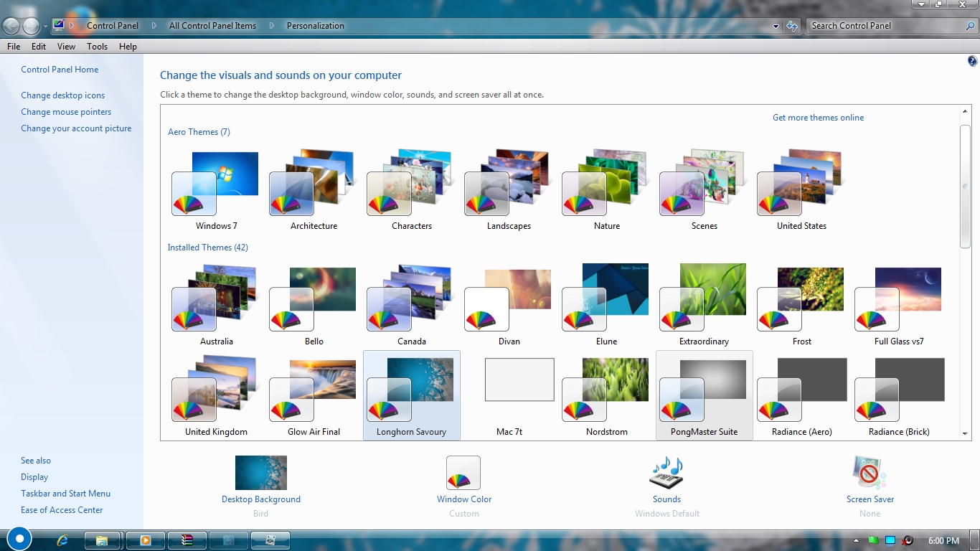Viewport: 980px width, 551px height.
Task: Go to Control Panel Home
Action: 60,70
